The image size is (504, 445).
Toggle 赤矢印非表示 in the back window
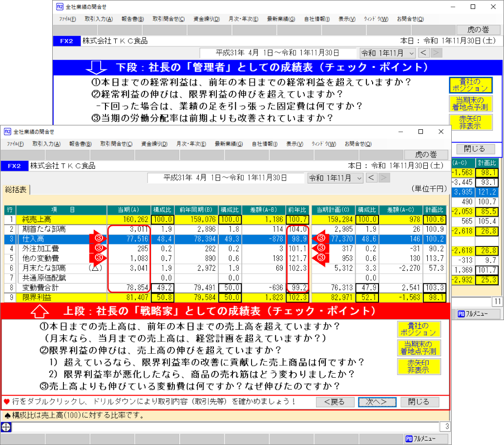(x=470, y=122)
